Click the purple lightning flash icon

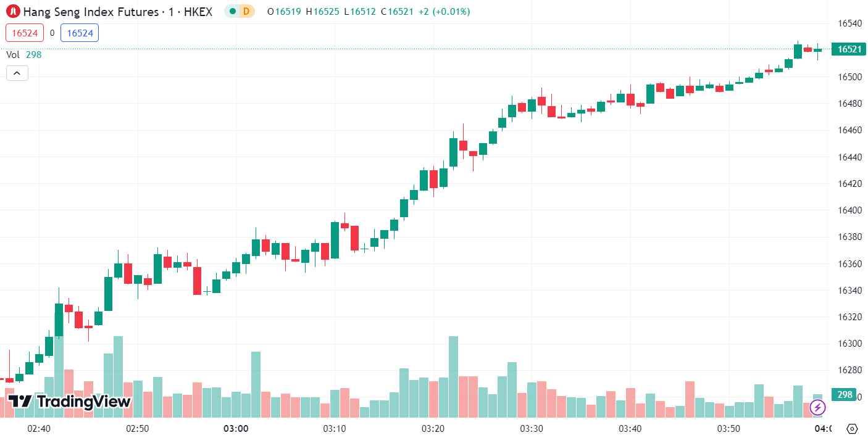[817, 407]
